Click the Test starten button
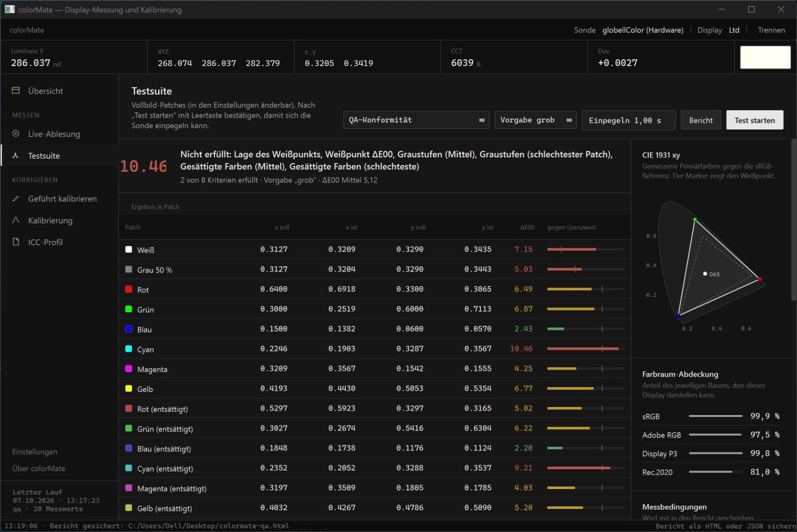Viewport: 797px width, 532px height. tap(755, 120)
